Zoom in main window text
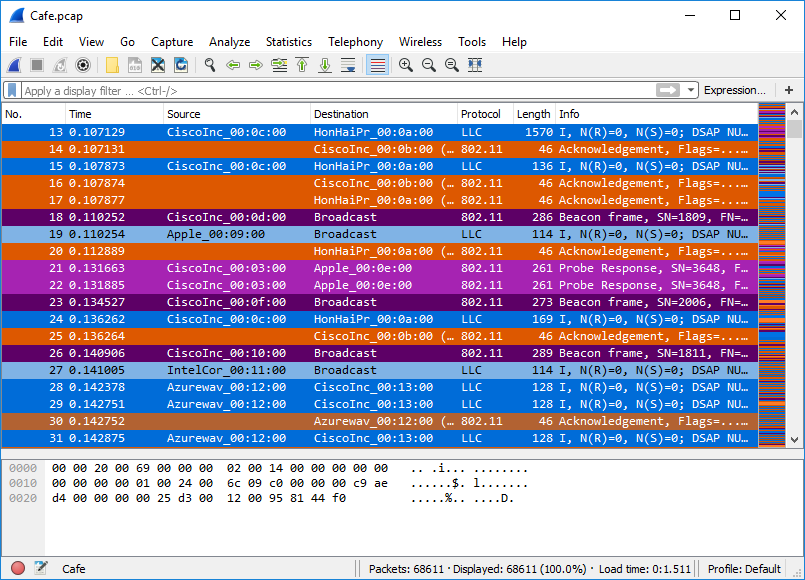Image resolution: width=805 pixels, height=580 pixels. (406, 65)
